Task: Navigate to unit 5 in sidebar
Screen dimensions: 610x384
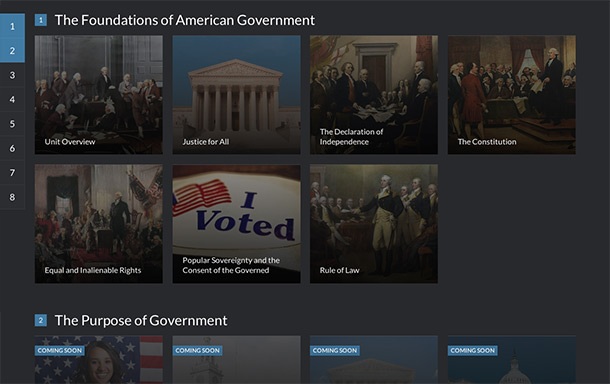Action: click(x=12, y=124)
